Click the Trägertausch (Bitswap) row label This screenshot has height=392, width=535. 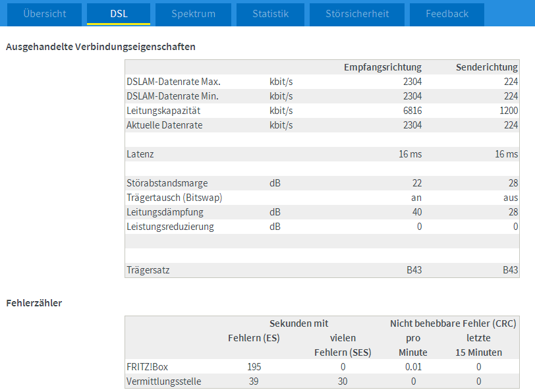(x=174, y=198)
